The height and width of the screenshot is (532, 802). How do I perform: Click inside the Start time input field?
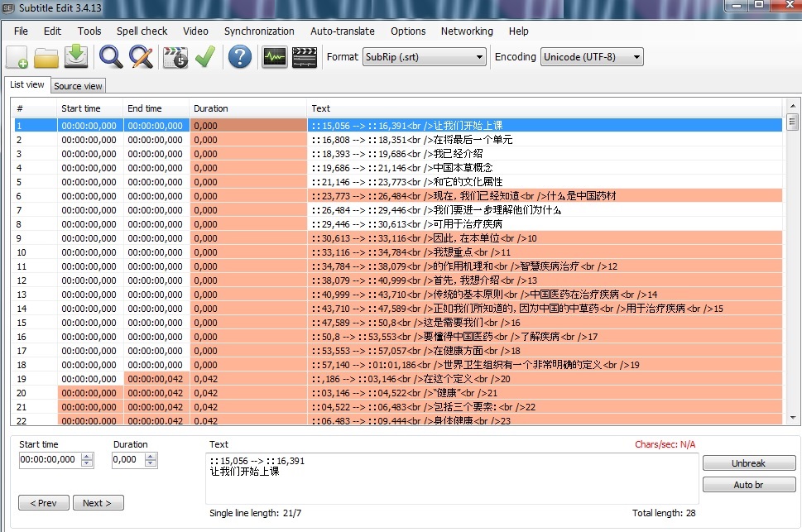pos(50,460)
